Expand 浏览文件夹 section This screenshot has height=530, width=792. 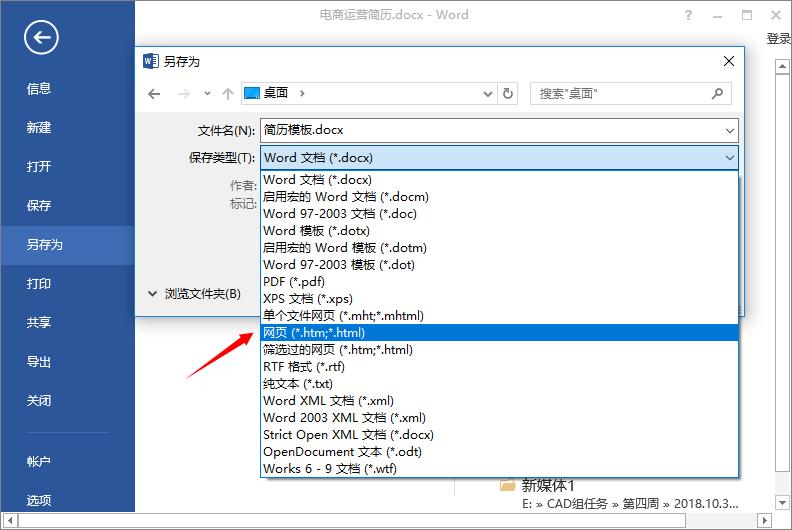tap(194, 294)
